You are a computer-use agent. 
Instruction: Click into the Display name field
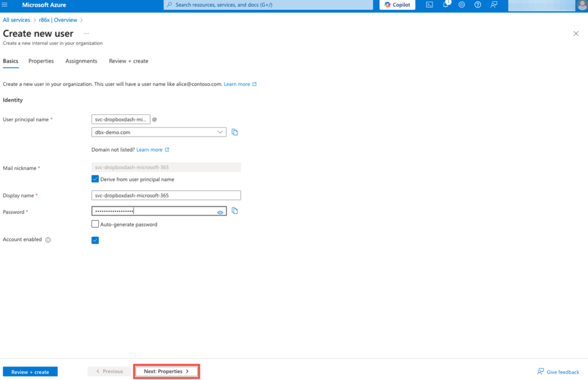[166, 196]
